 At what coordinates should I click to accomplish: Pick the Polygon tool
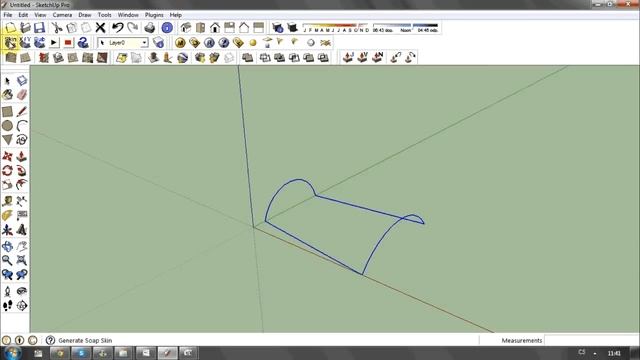pyautogui.click(x=7, y=140)
